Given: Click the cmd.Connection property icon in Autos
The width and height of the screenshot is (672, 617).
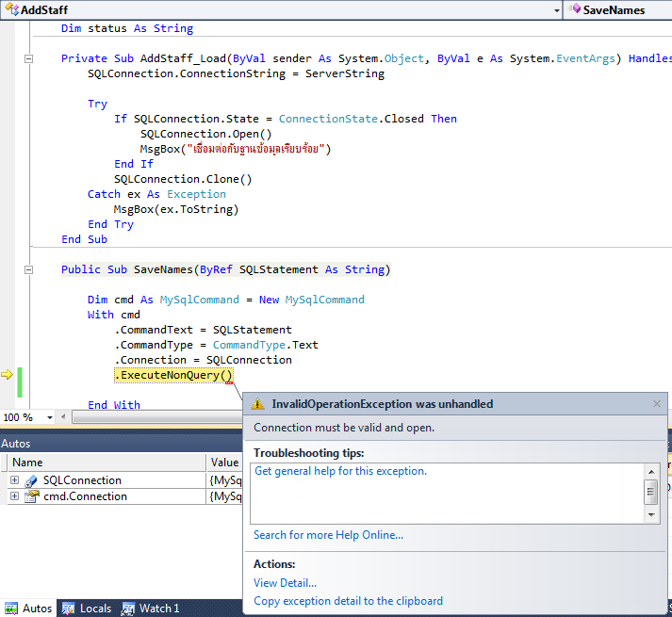Looking at the screenshot, I should (31, 496).
